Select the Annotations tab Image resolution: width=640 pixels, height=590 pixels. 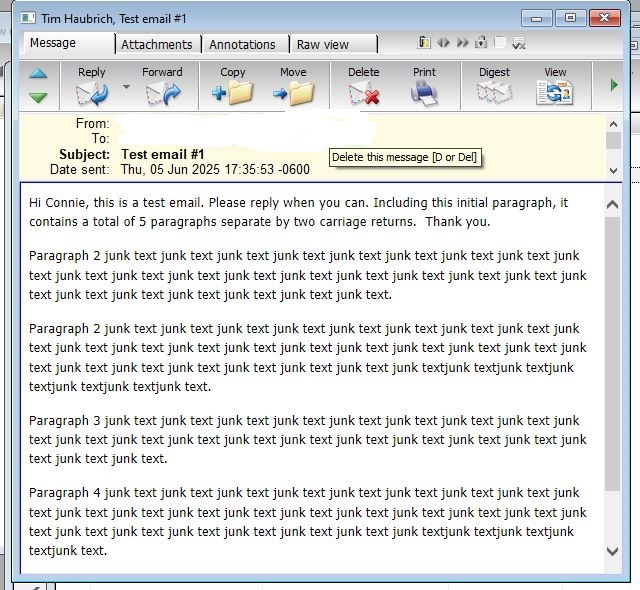click(242, 44)
